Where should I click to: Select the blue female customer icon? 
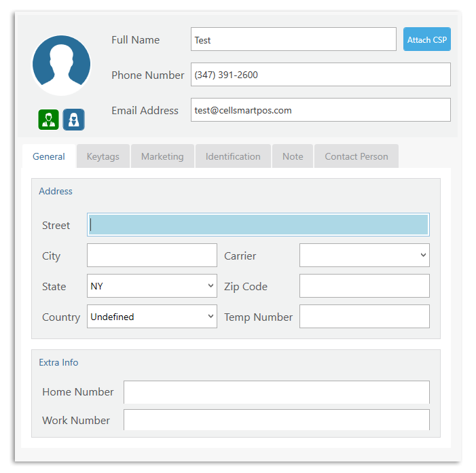coord(74,120)
